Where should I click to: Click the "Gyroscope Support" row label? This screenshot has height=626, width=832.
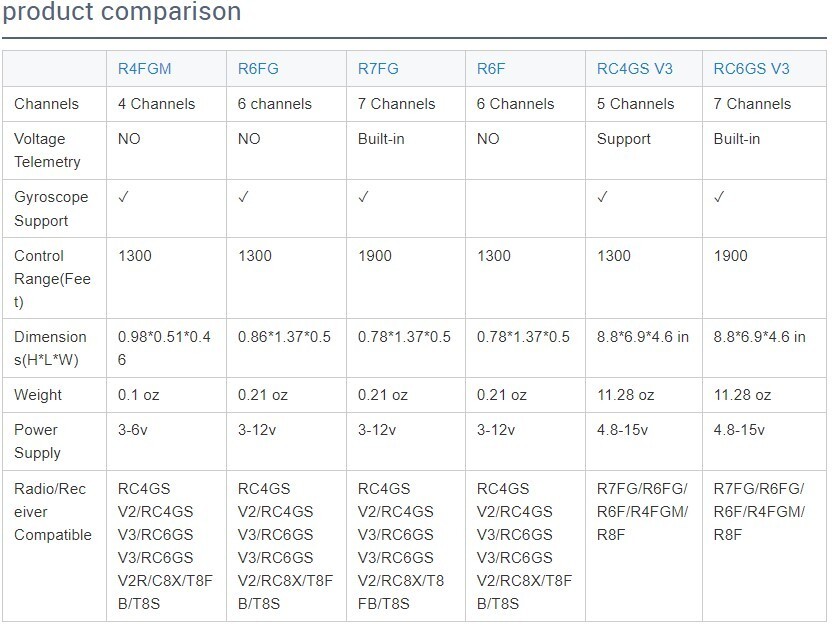(51, 208)
